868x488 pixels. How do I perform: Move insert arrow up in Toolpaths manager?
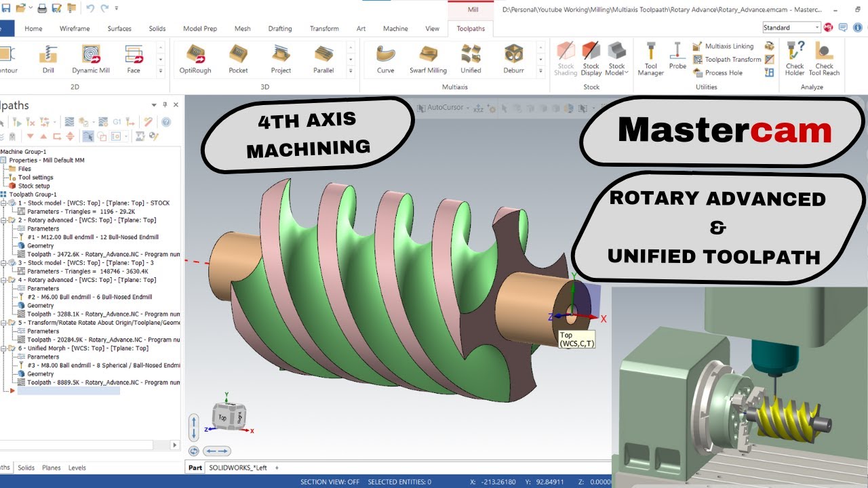(x=43, y=136)
